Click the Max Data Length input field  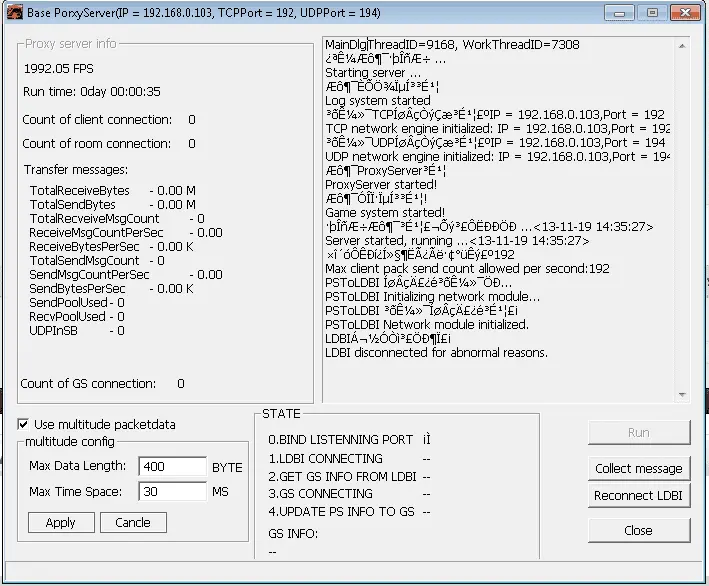pyautogui.click(x=172, y=467)
